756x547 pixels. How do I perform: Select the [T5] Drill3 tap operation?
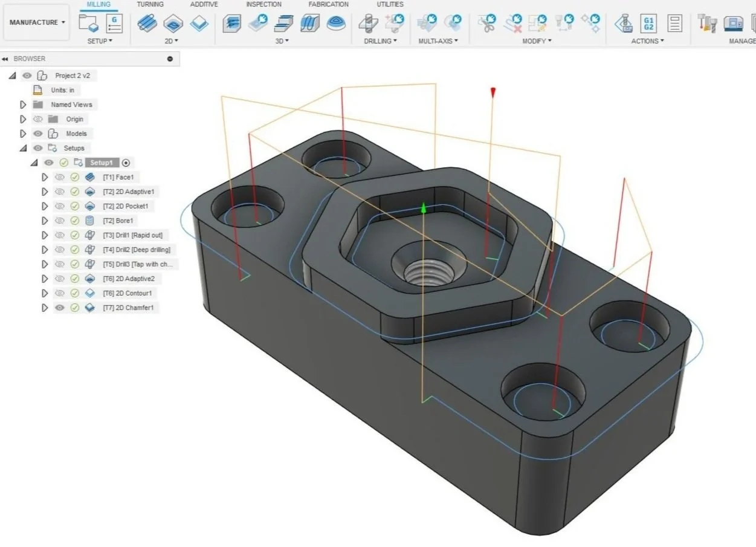(138, 264)
